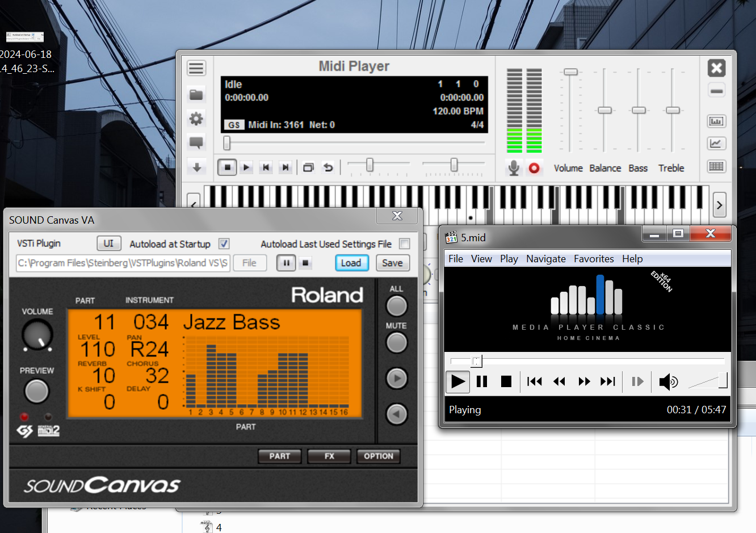Click the PAN value R24
The image size is (756, 533).
tap(149, 349)
